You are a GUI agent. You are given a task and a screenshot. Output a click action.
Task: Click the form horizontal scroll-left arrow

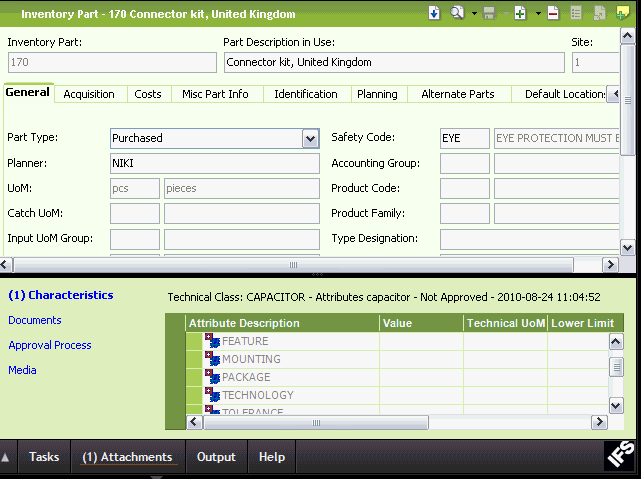[5, 265]
